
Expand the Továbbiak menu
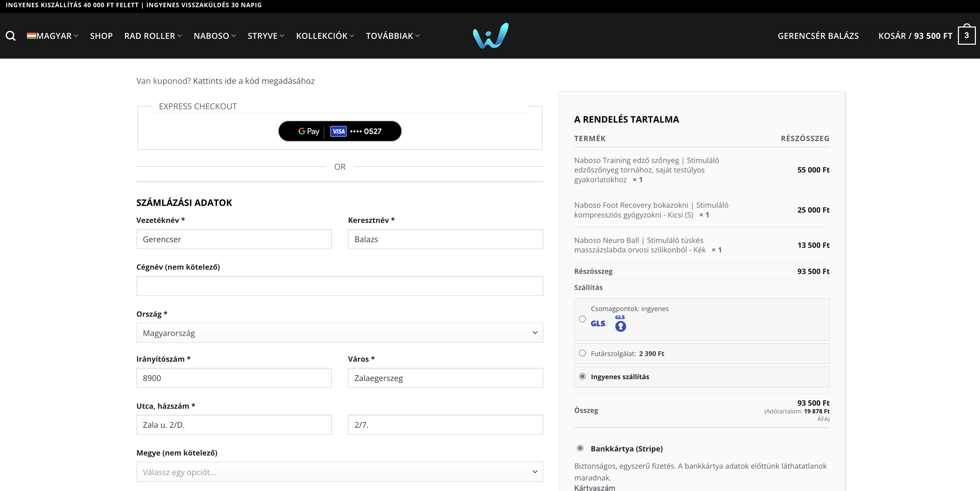393,36
